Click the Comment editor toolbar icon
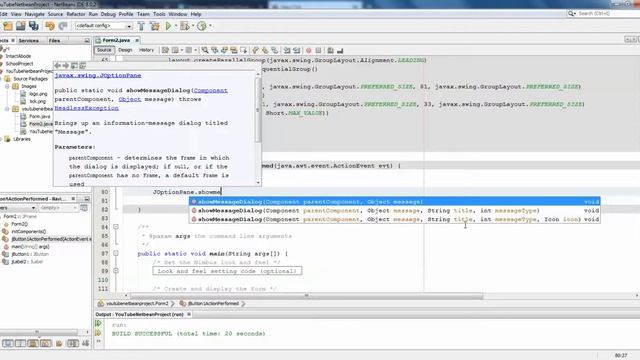 tap(330, 51)
